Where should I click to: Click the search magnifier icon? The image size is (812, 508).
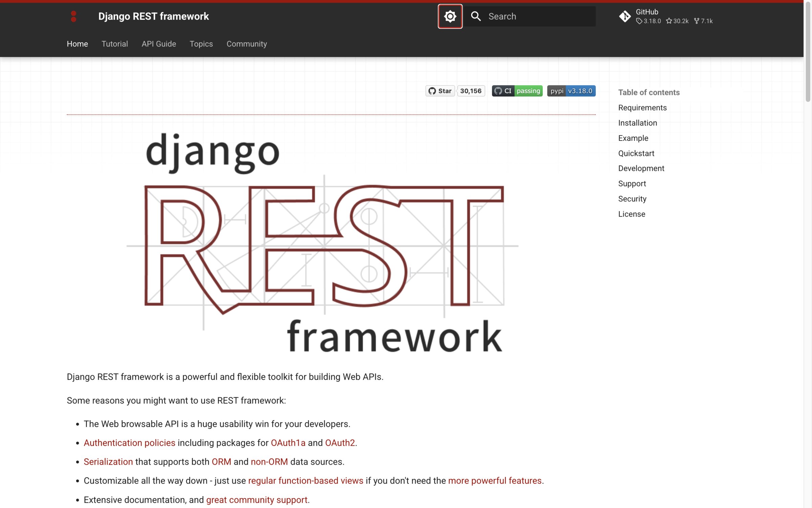tap(476, 16)
